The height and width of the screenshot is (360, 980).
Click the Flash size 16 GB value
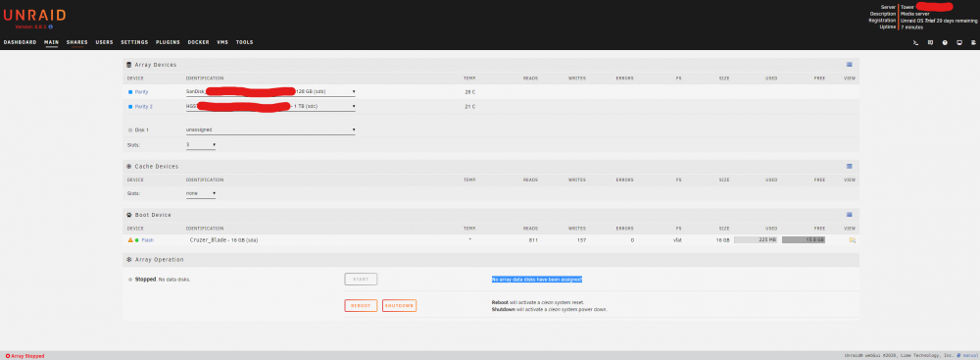[722, 239]
